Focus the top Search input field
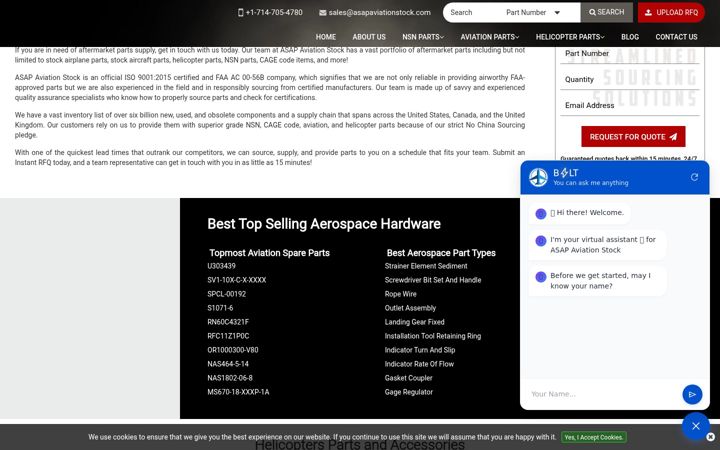 click(473, 12)
